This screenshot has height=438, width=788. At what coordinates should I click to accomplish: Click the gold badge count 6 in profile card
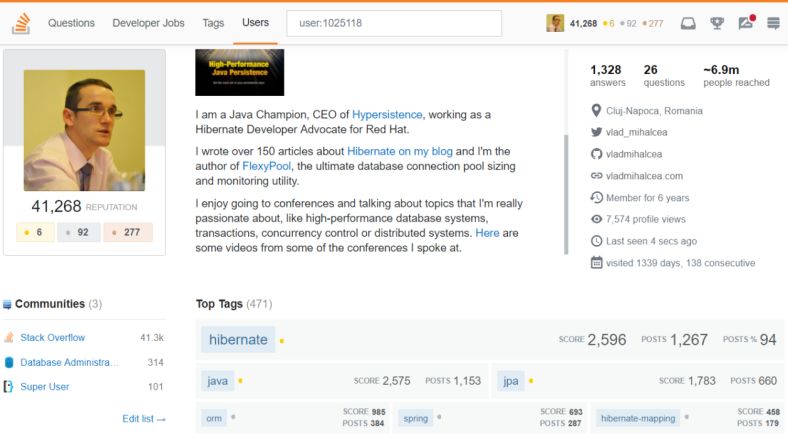point(35,232)
